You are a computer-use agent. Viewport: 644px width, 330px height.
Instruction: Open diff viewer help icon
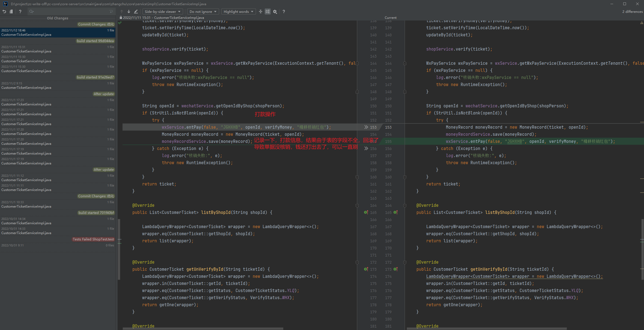pyautogui.click(x=284, y=11)
